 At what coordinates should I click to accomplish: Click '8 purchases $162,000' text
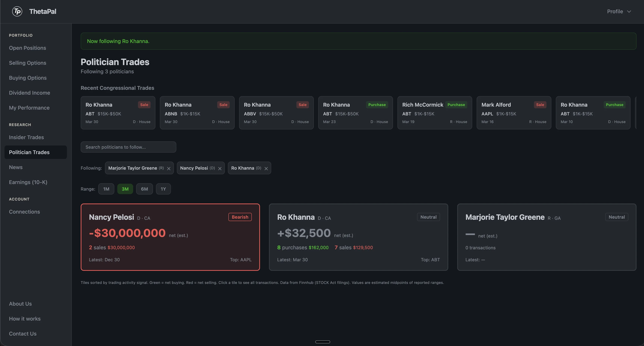[x=303, y=247]
